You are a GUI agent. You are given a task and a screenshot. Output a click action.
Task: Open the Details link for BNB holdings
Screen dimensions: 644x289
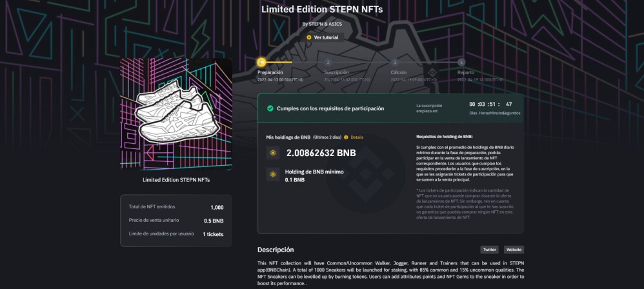357,137
